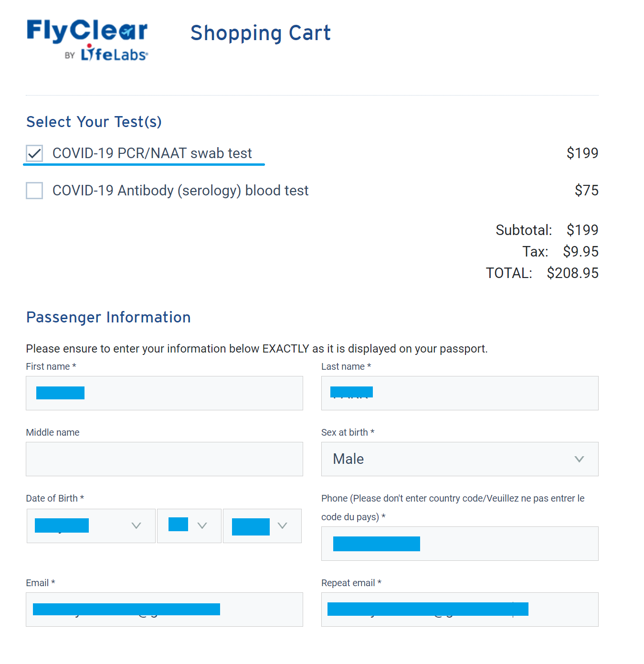Uncheck the COVID-19 PCR/NAAT swab test checkbox

(34, 153)
